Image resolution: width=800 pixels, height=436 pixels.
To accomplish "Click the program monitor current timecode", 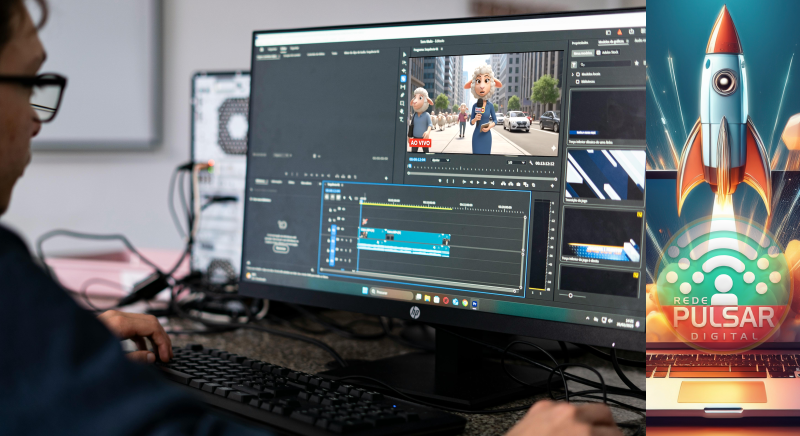I will (417, 160).
